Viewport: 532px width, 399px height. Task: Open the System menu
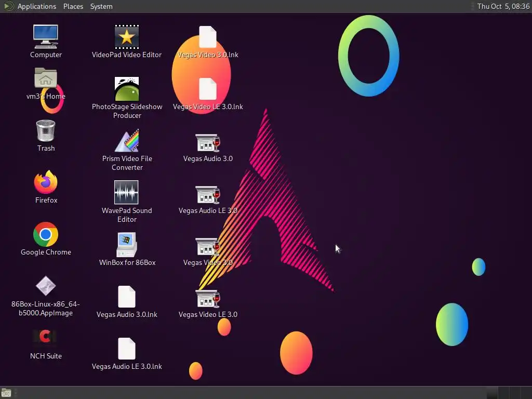[x=101, y=6]
